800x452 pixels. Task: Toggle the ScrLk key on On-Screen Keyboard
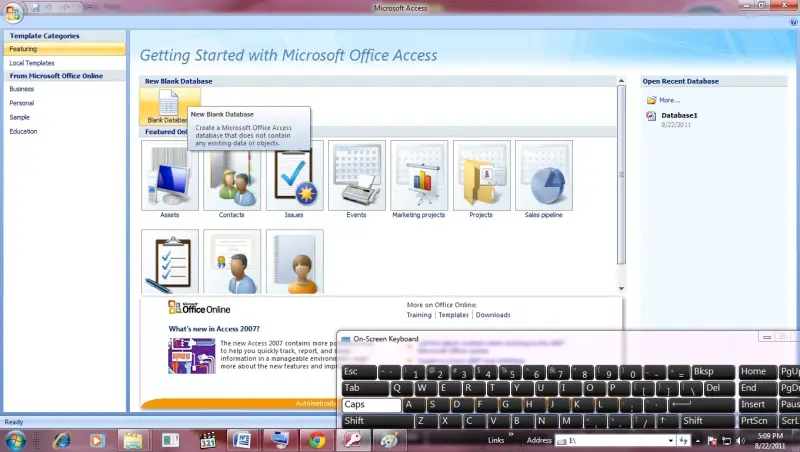(789, 421)
